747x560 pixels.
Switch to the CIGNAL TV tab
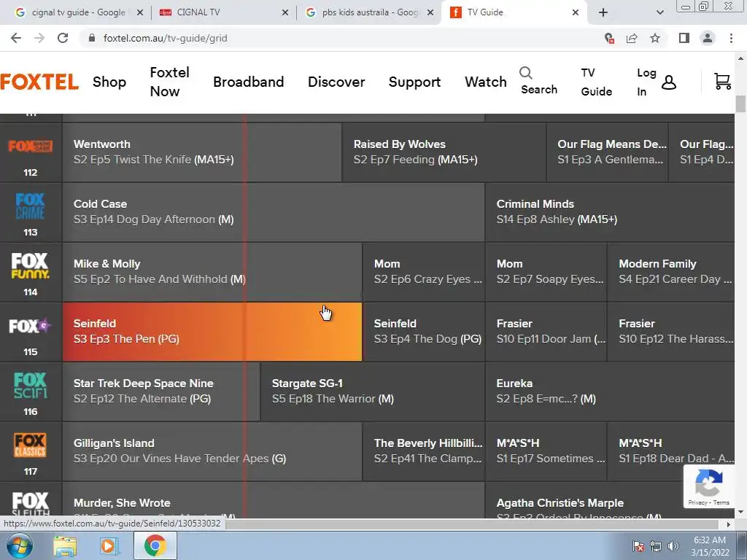(x=224, y=12)
